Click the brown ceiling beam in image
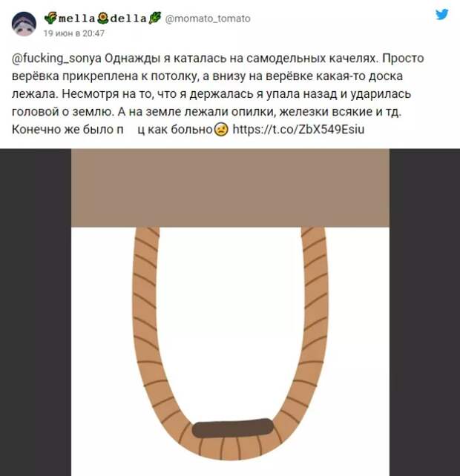This screenshot has width=460, height=476. coord(230,188)
